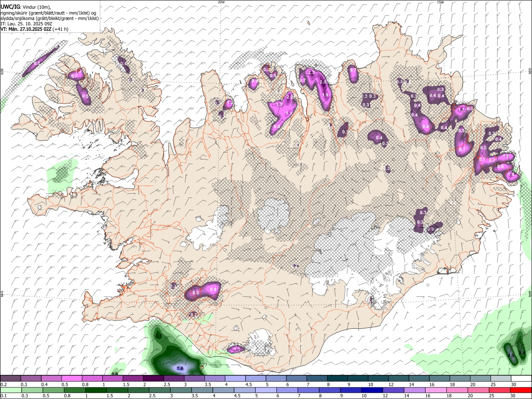Image resolution: width=532 pixels, height=399 pixels.
Task: Click the '30' label on the upper scale
Action: (x=514, y=384)
